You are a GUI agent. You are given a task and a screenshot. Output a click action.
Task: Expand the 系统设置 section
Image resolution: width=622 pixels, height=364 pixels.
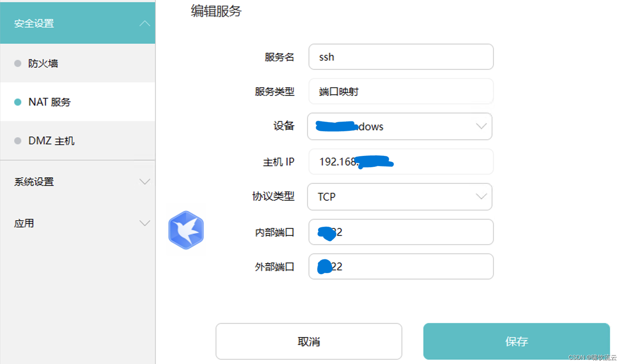(x=144, y=182)
